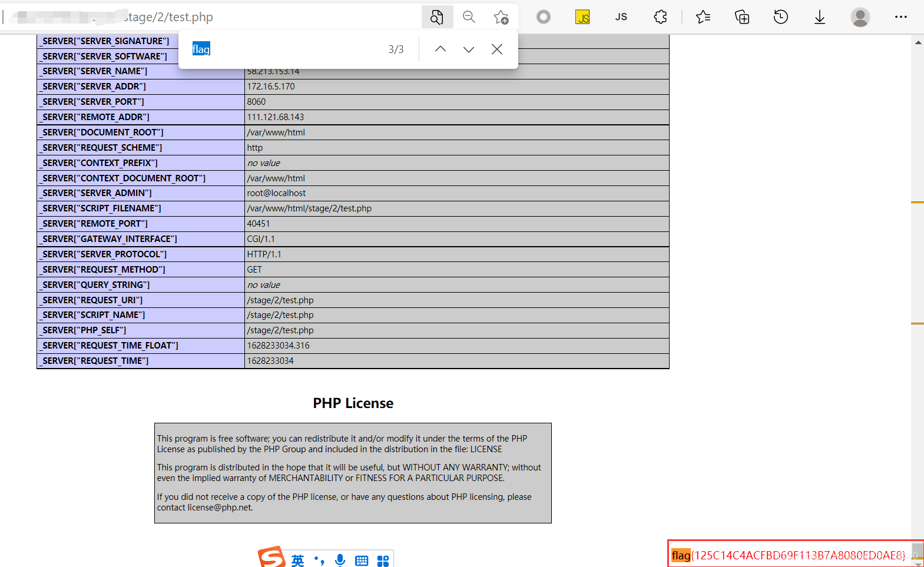Click the REQUEST_SCHEME value http

click(255, 148)
